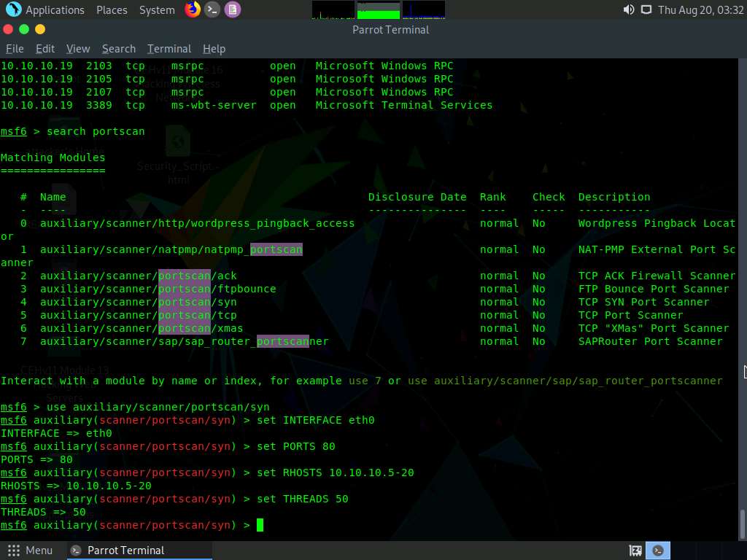Click the show desktop icon in bottom panel

(x=635, y=551)
